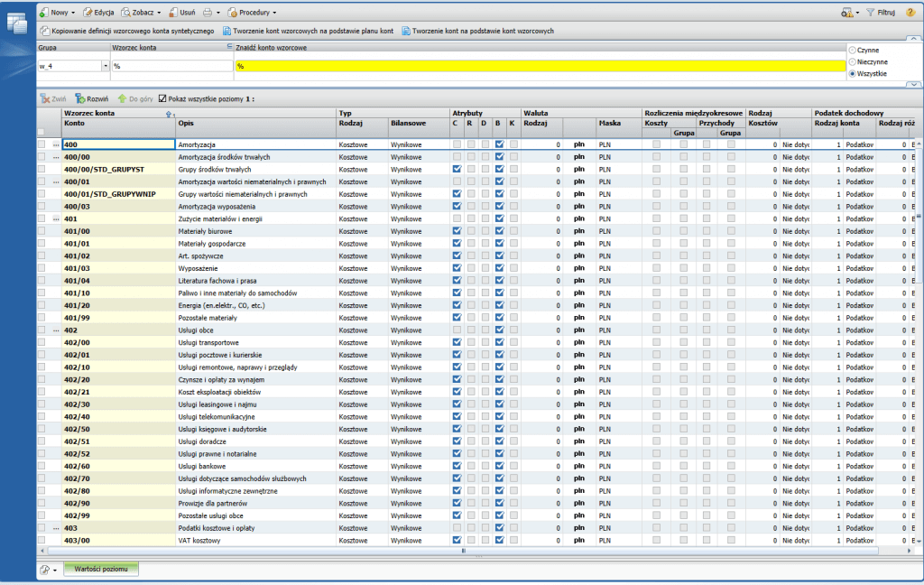Select the Nieczynne radio button
The image size is (924, 585).
[x=853, y=61]
